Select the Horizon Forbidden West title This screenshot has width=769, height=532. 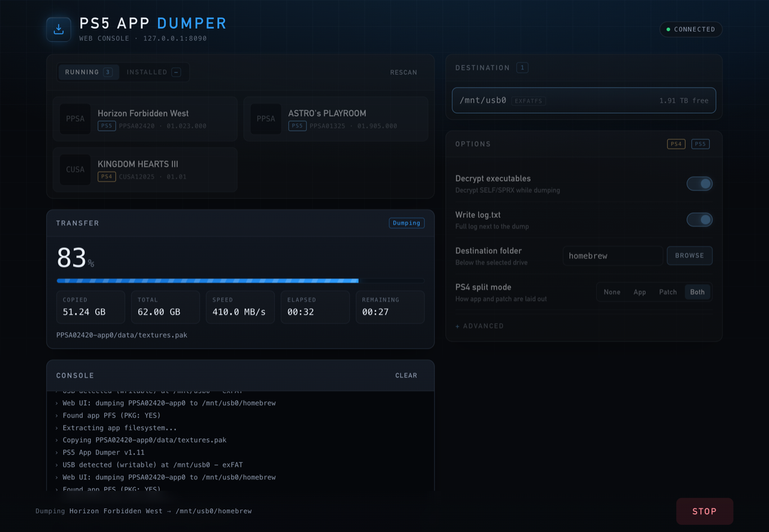(145, 119)
